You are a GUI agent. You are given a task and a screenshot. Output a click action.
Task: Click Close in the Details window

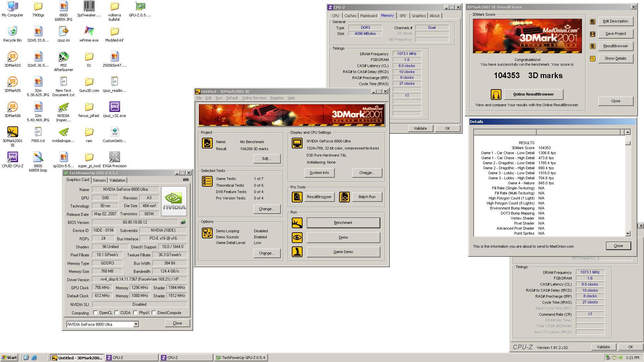[x=618, y=246]
